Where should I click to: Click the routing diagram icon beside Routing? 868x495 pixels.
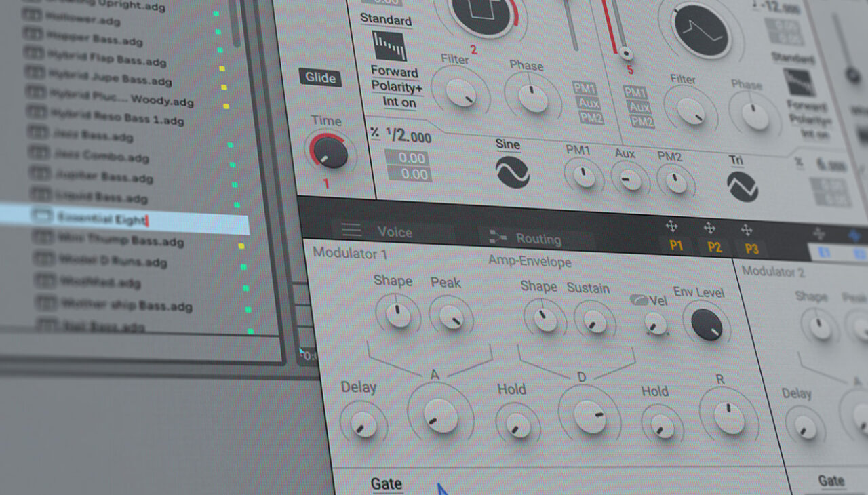(498, 238)
